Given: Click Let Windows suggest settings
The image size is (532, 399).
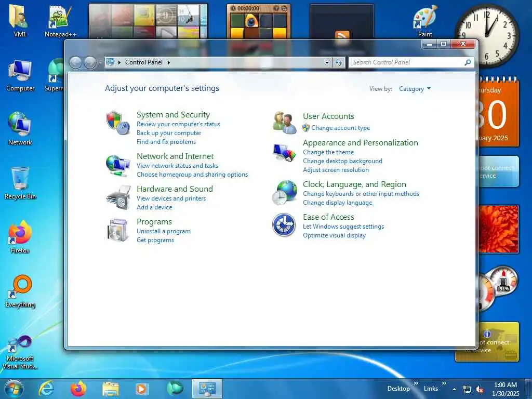Looking at the screenshot, I should point(343,227).
